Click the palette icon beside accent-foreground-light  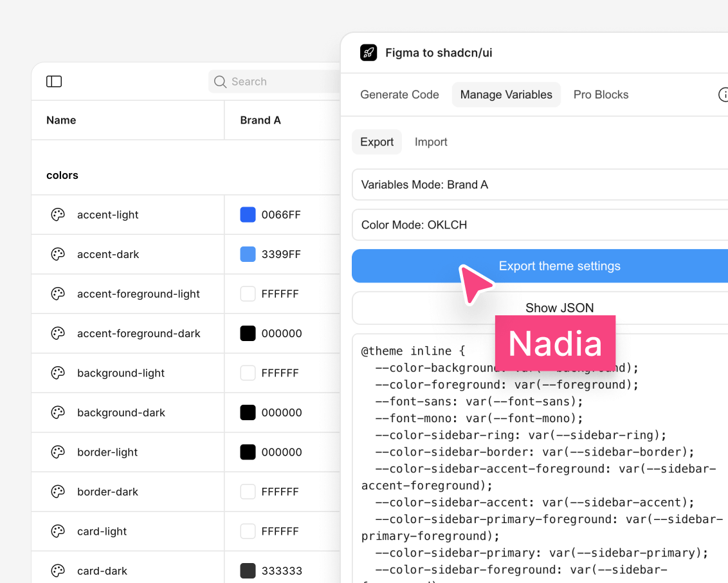[58, 293]
